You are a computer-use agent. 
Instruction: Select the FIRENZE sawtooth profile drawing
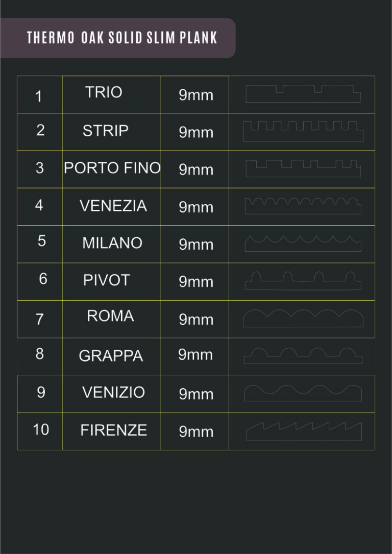tap(304, 431)
